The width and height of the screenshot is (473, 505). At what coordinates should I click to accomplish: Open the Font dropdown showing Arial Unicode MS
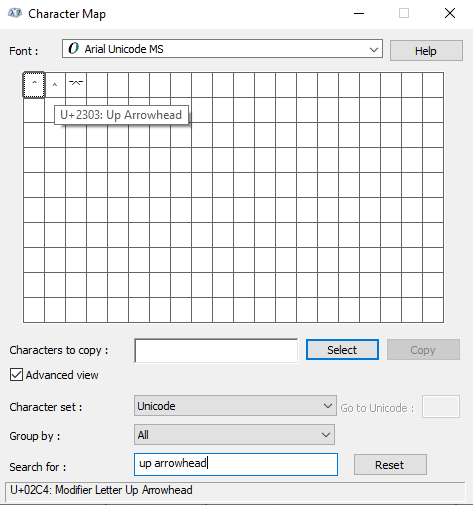click(x=222, y=49)
